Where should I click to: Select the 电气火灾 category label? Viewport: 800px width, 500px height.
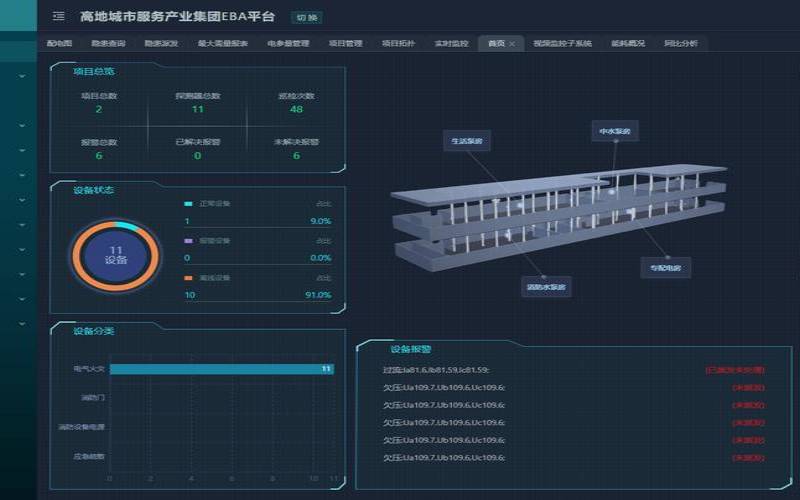coord(89,368)
